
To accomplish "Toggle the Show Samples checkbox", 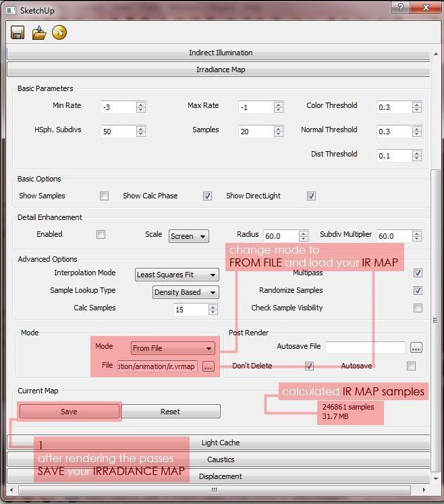I will [x=104, y=196].
